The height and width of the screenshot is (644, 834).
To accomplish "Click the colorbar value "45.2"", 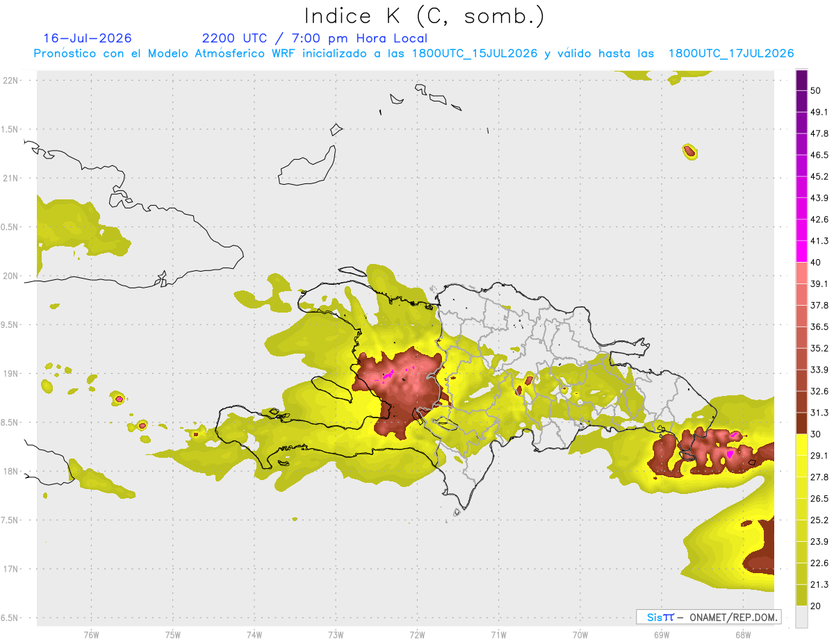I will (x=819, y=176).
